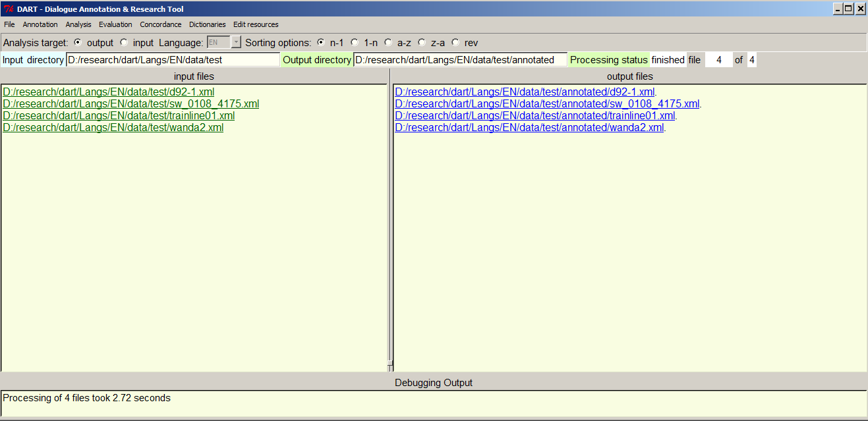The height and width of the screenshot is (421, 868).
Task: Open annotated output file wanda2.xml
Action: point(529,128)
